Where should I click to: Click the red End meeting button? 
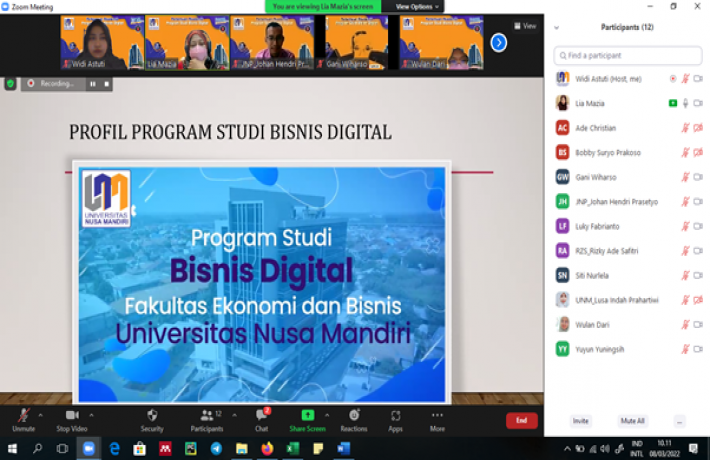click(522, 420)
